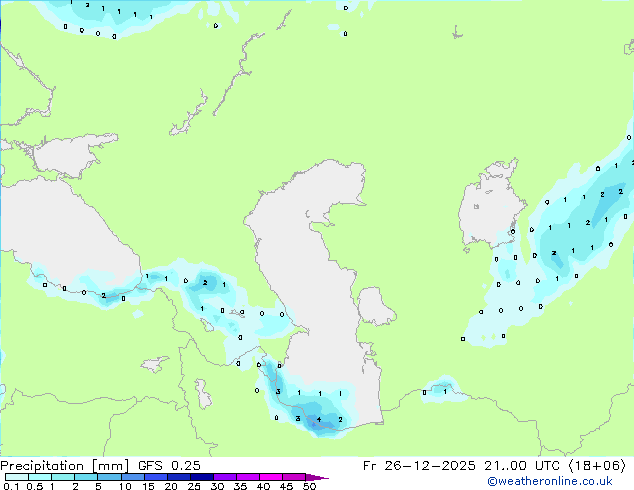
Task: Click the 0.1–0.5 mm legend color swatch
Action: [17, 477]
